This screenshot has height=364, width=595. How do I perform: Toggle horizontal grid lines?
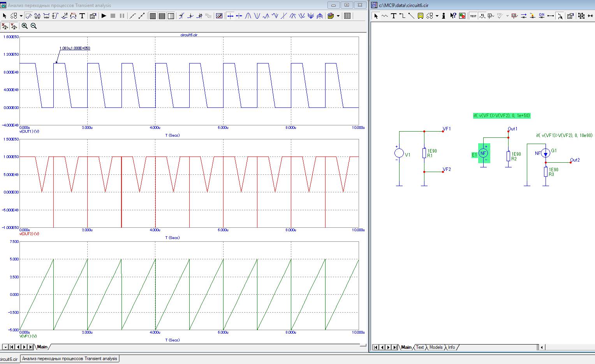[x=162, y=16]
